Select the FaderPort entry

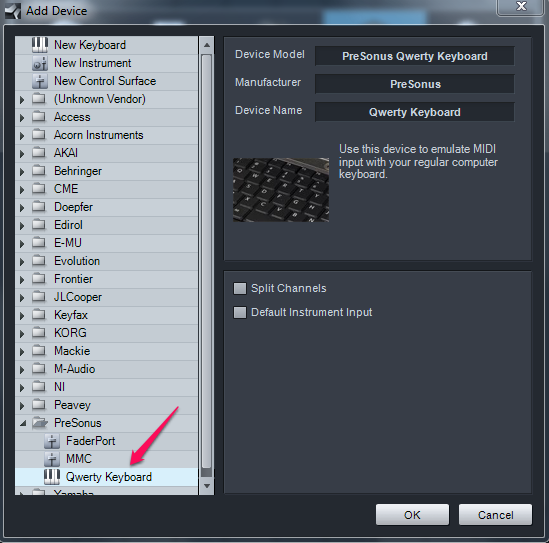pos(106,441)
